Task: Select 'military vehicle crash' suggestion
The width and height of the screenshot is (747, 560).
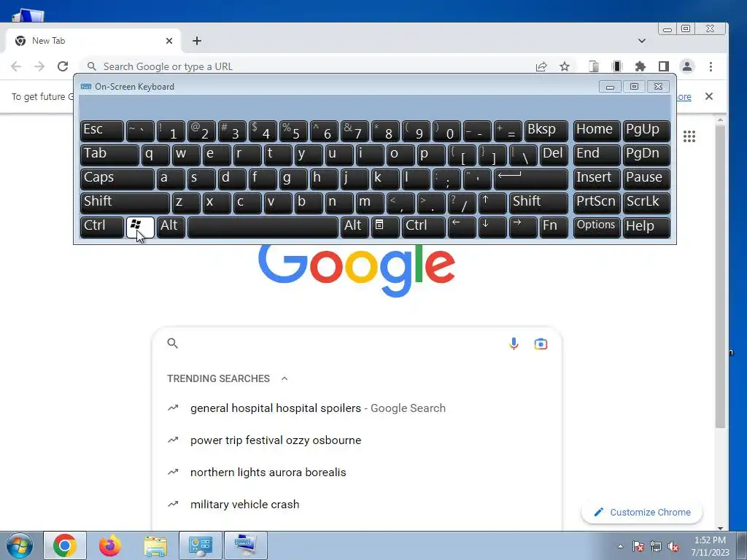Action: (245, 505)
